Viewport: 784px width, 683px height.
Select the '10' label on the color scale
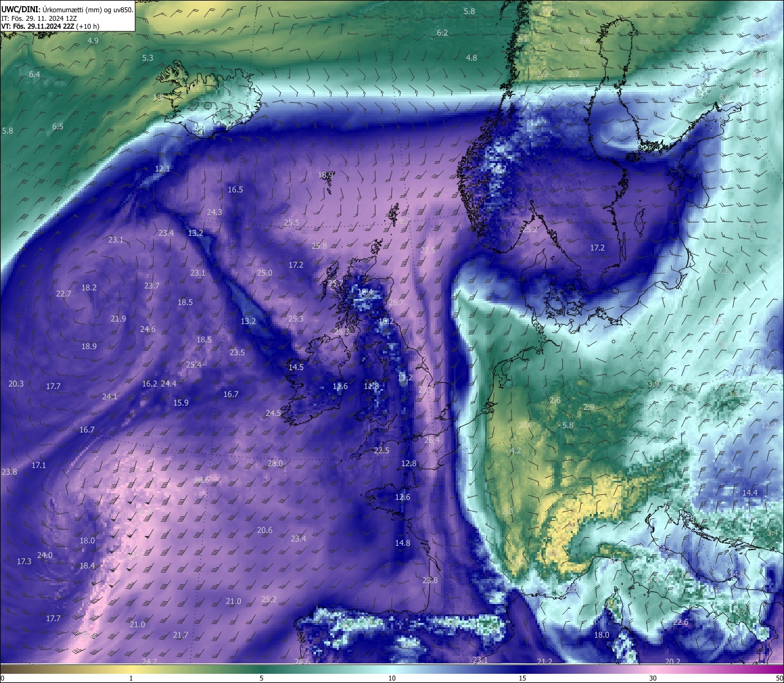pyautogui.click(x=392, y=678)
